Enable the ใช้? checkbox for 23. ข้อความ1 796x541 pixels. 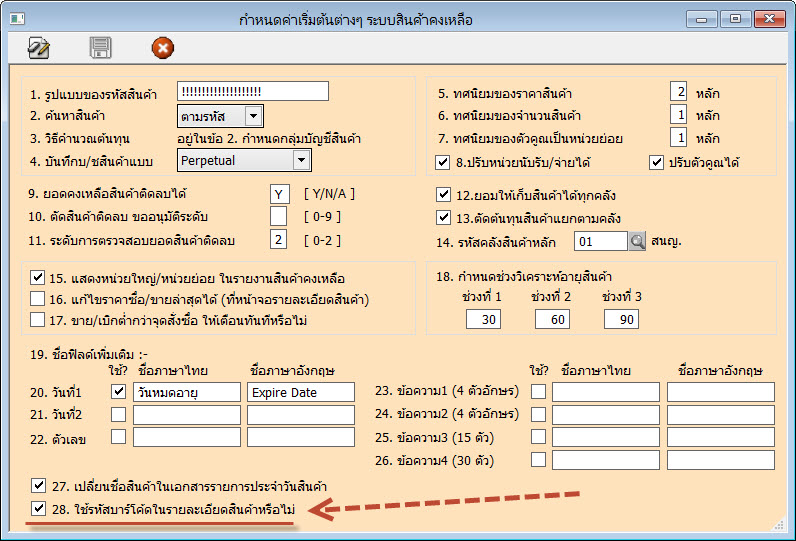(x=538, y=391)
